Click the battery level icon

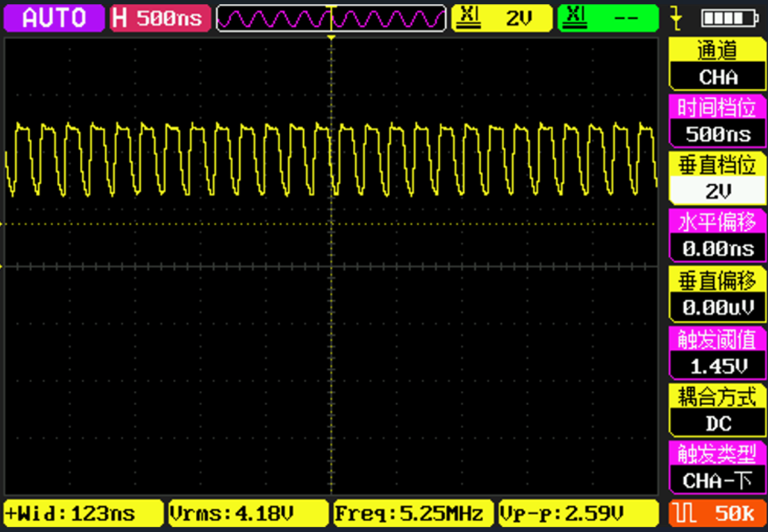(x=729, y=18)
